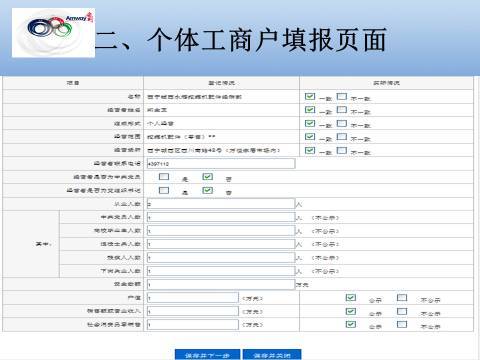Click the 保存并下一步 button
Image resolution: width=480 pixels, height=360 pixels.
click(x=207, y=355)
